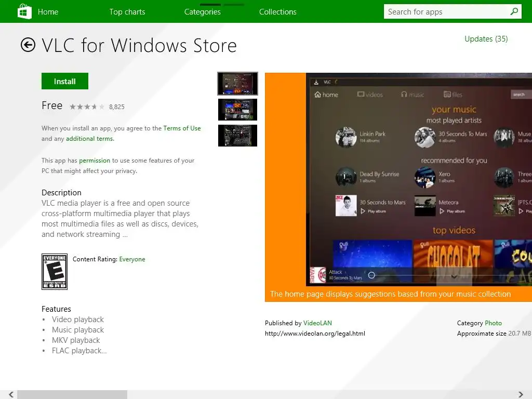Screen dimensions: 532x399
Task: Open the Terms of Use link
Action: 182,128
